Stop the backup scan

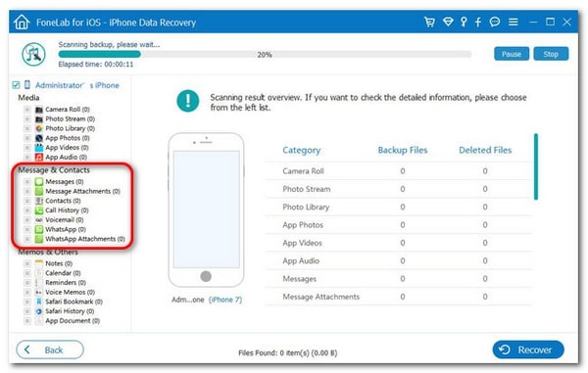(x=551, y=54)
